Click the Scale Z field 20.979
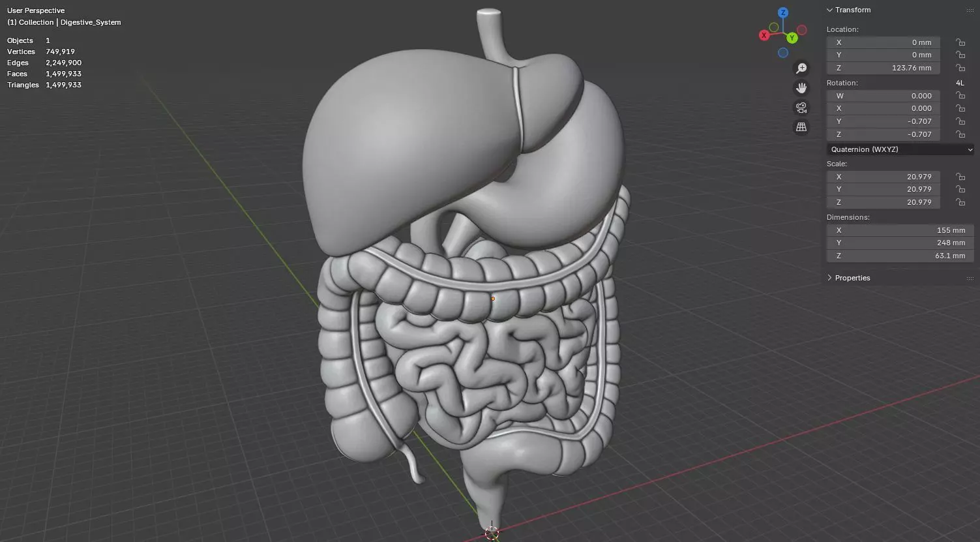Screen dimensions: 980x542 pos(883,202)
